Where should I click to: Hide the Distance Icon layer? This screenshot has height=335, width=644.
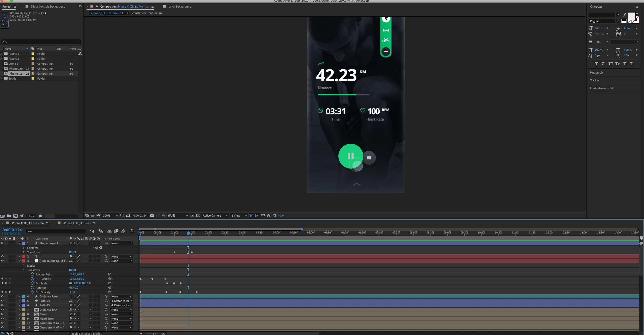click(x=2, y=296)
